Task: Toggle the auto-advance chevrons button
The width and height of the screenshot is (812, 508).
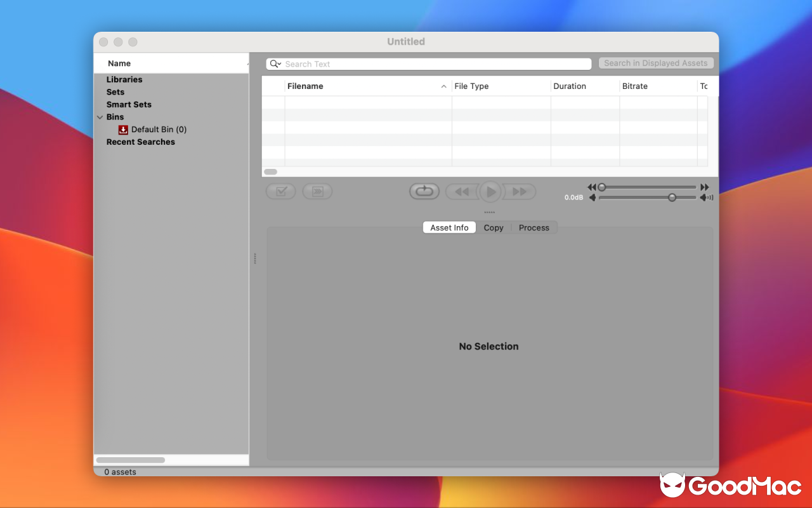Action: (317, 191)
